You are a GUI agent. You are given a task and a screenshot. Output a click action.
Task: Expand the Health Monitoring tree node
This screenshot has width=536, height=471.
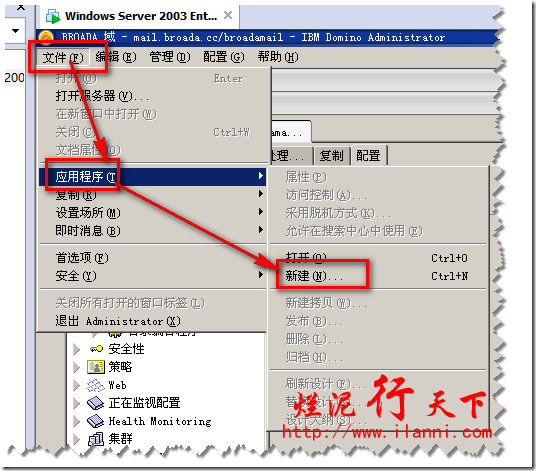[x=77, y=421]
